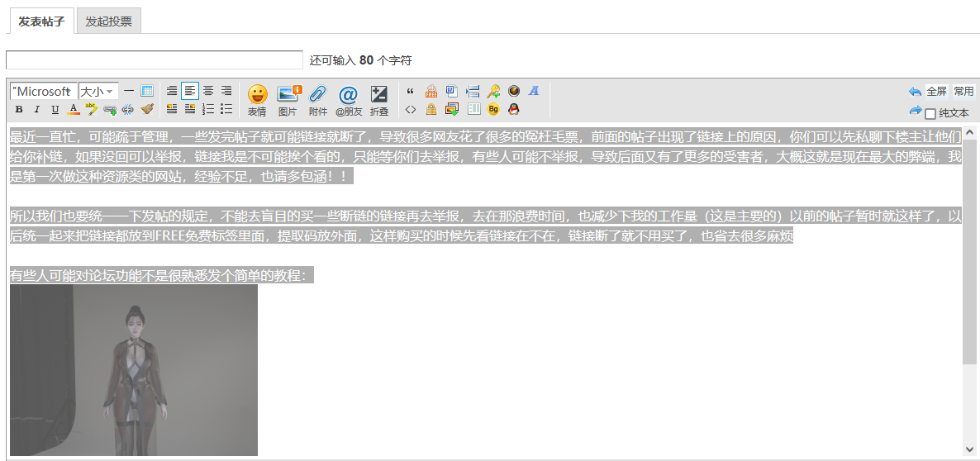Screen dimensions: 980x461
Task: Open the font color picker
Action: pos(74,110)
